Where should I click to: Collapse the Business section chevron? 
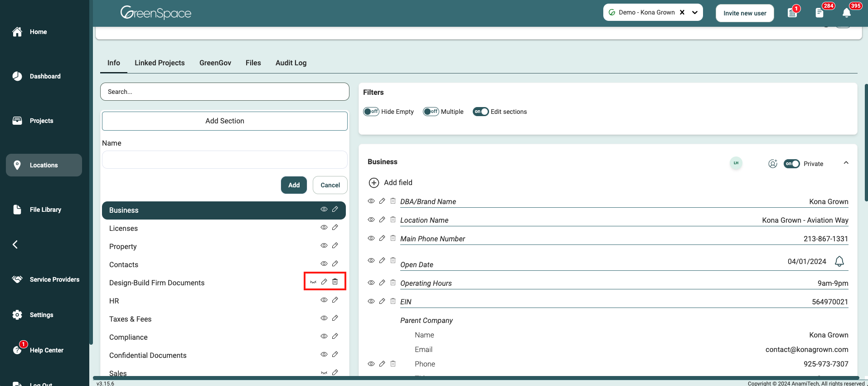tap(846, 163)
